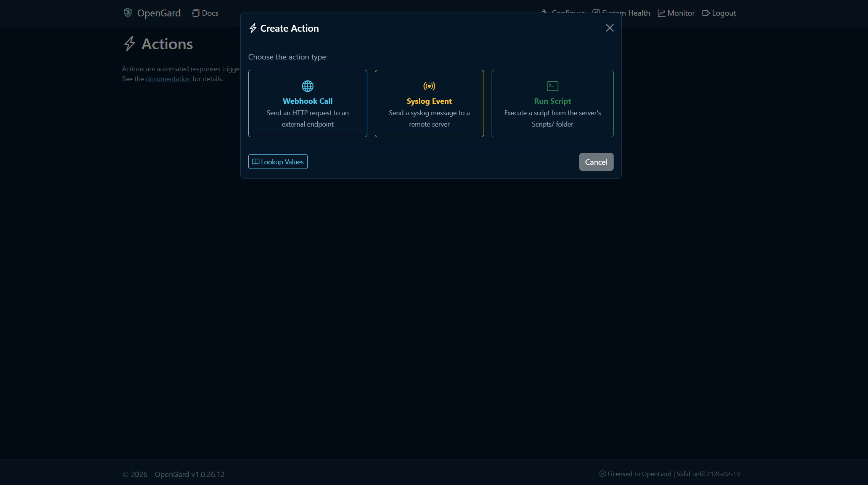Choose the Syslog Event action type card
This screenshot has height=485, width=868.
click(429, 103)
